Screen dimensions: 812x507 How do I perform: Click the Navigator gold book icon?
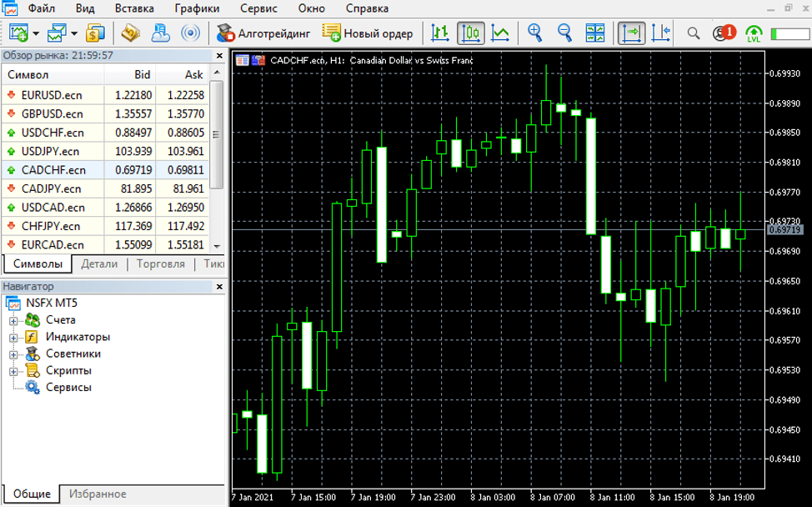coord(129,33)
